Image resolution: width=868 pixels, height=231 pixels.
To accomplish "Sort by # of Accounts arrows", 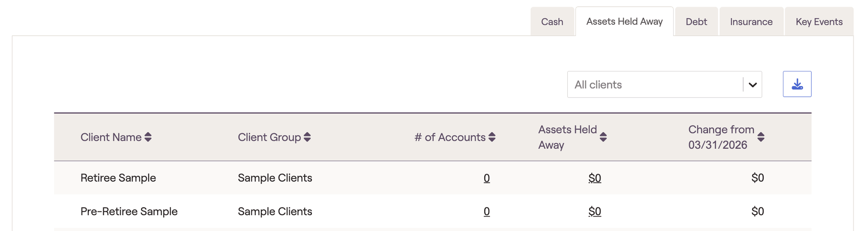I will click(492, 137).
